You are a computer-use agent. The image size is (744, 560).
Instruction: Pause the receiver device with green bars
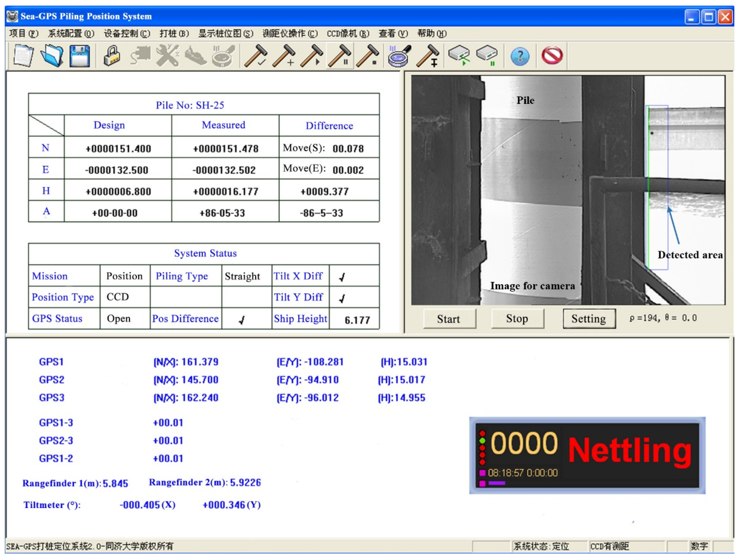click(487, 56)
